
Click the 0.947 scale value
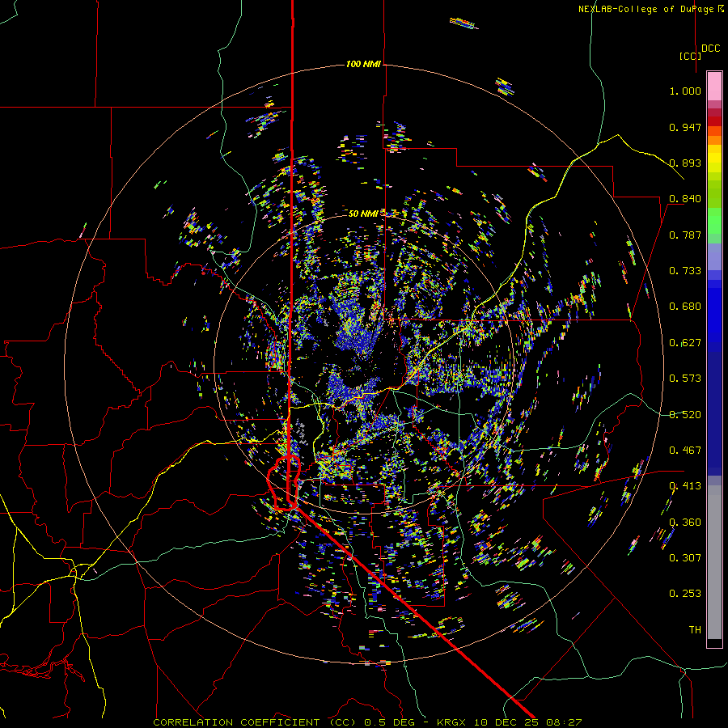click(x=685, y=127)
